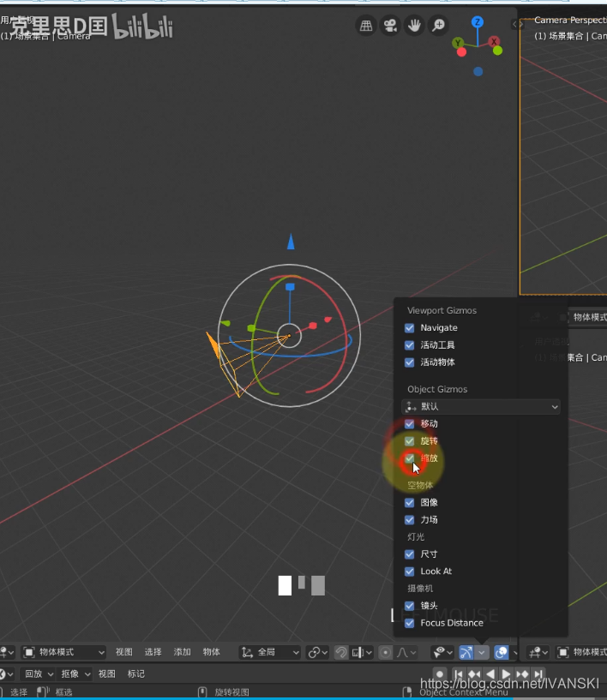Open the snapping options dropdown
This screenshot has width=607, height=700.
pyautogui.click(x=362, y=652)
